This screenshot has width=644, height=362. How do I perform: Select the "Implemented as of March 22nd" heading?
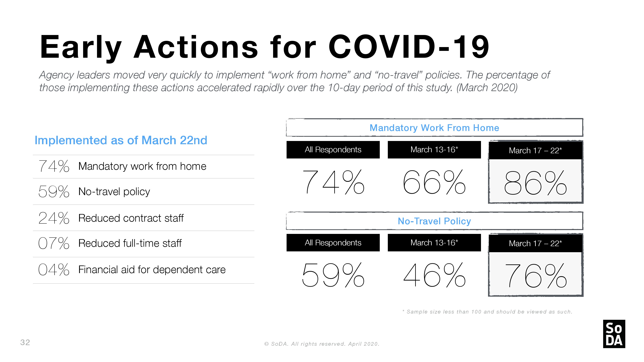[x=121, y=140]
